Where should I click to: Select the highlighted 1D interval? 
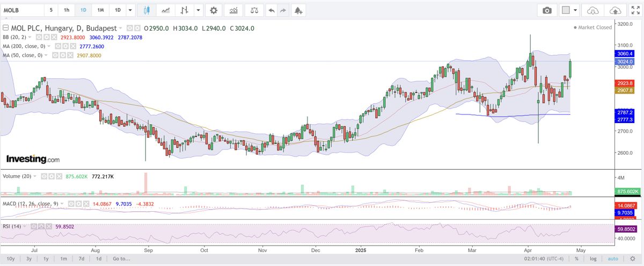coord(83,10)
